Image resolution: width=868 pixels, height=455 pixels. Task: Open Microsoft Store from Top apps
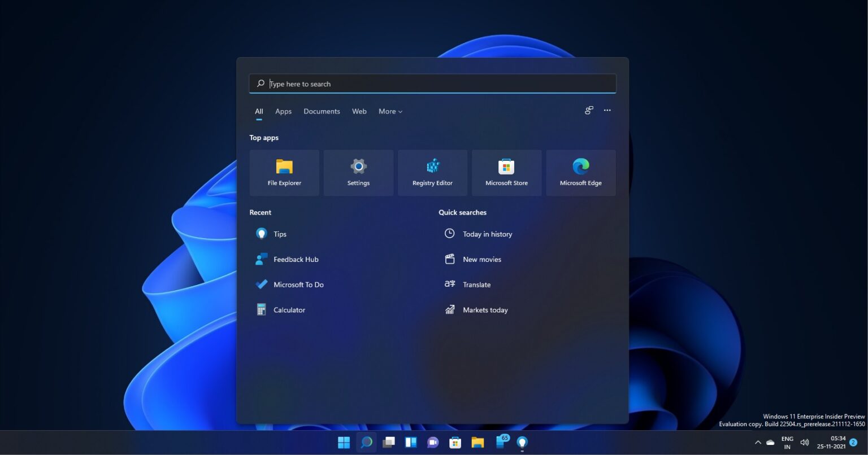point(506,173)
